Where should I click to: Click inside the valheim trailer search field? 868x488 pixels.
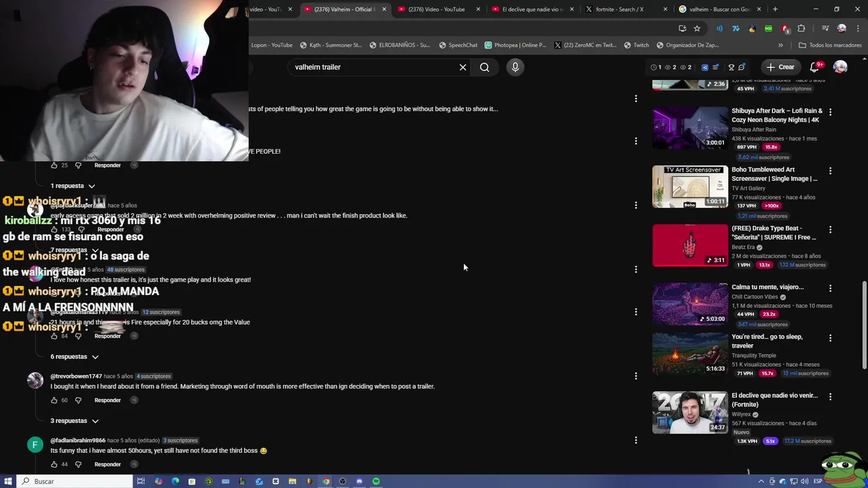click(373, 67)
